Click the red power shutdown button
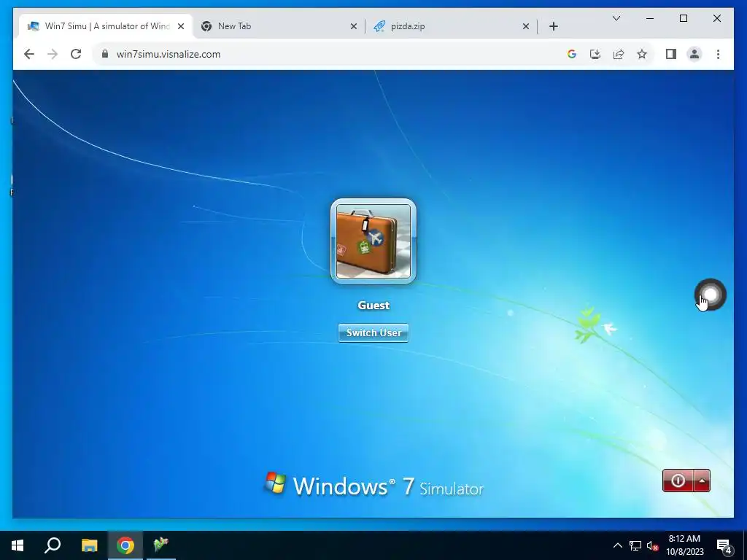Screen dimensions: 747x560 pos(678,481)
